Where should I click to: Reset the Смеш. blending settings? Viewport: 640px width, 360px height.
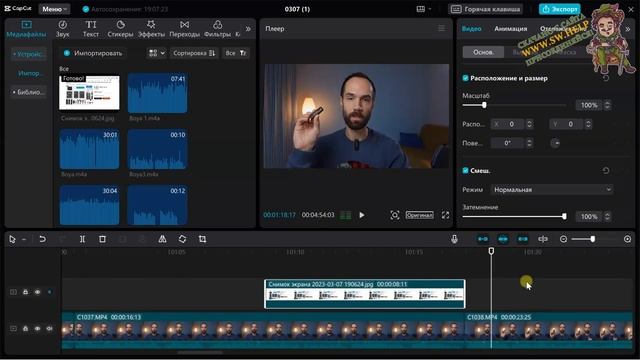pos(606,171)
